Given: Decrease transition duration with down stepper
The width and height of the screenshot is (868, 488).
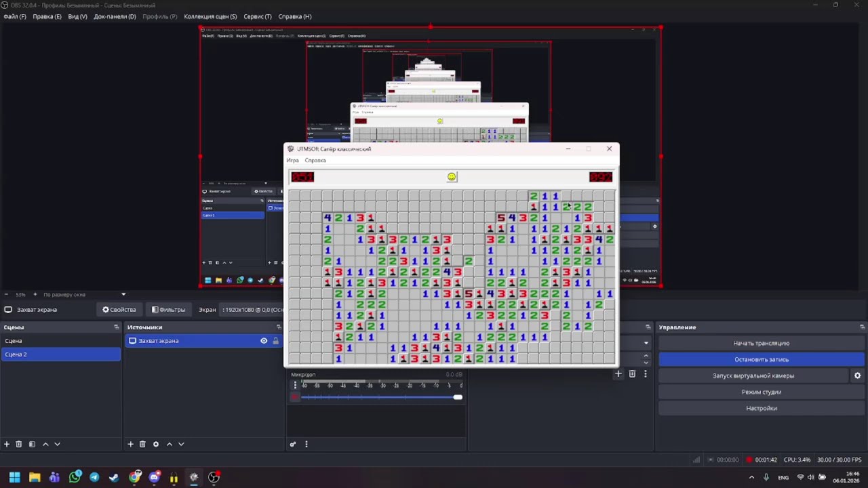Looking at the screenshot, I should coord(646,363).
